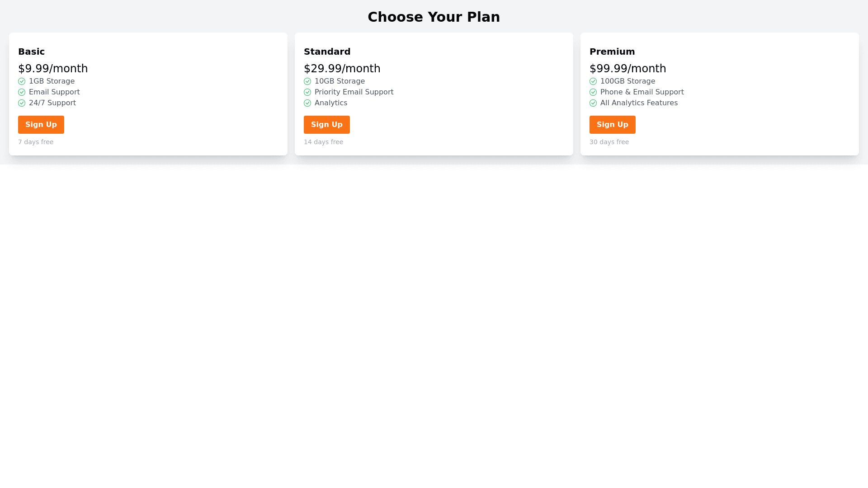Click the checkmark beside Priority Email Support

pos(307,92)
